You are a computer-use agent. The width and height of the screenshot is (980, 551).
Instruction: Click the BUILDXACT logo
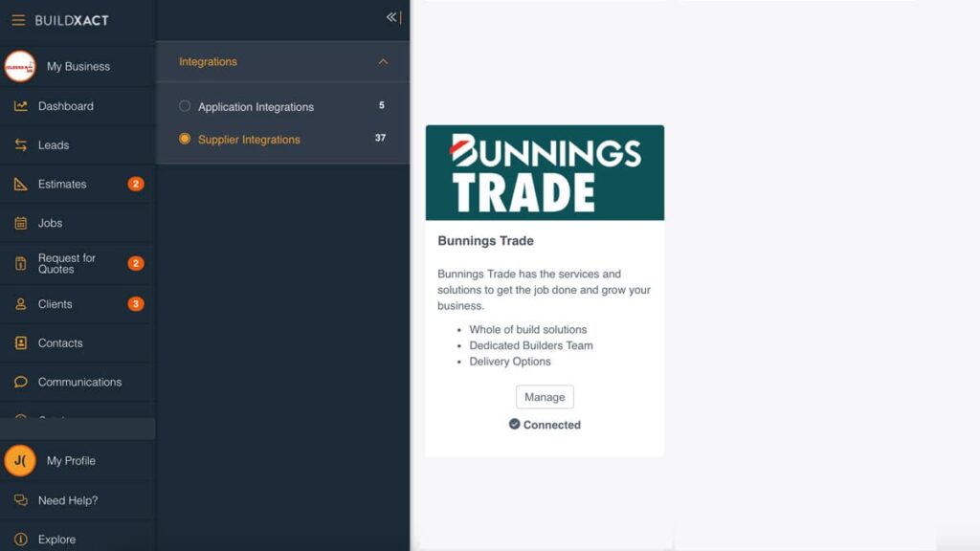pos(72,20)
